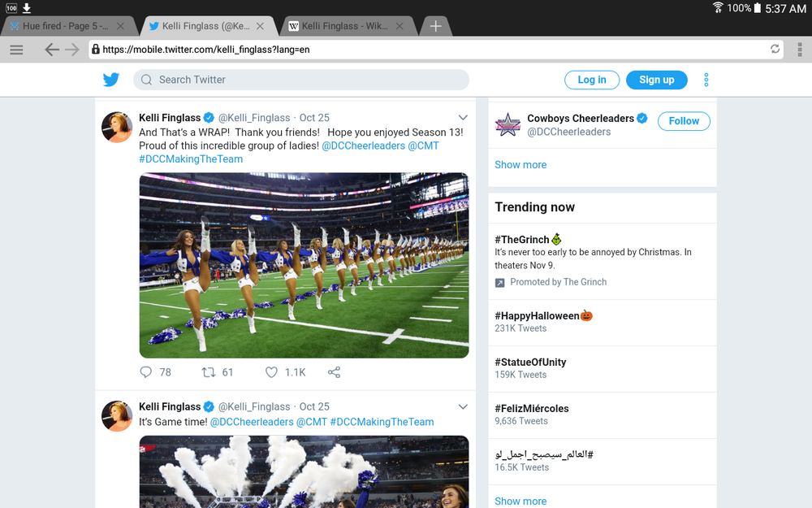Click the Oct 25 timestamp on the WRAP tweet
This screenshot has height=508, width=812.
click(x=314, y=118)
